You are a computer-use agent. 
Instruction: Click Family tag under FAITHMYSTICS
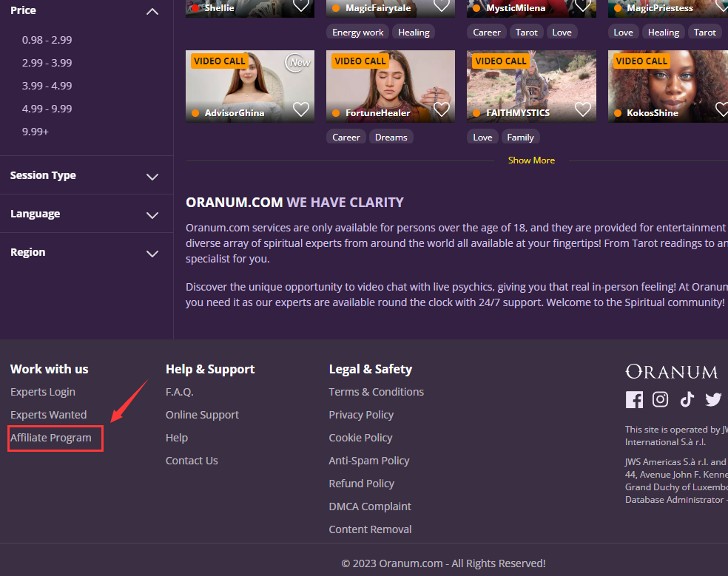click(x=520, y=137)
